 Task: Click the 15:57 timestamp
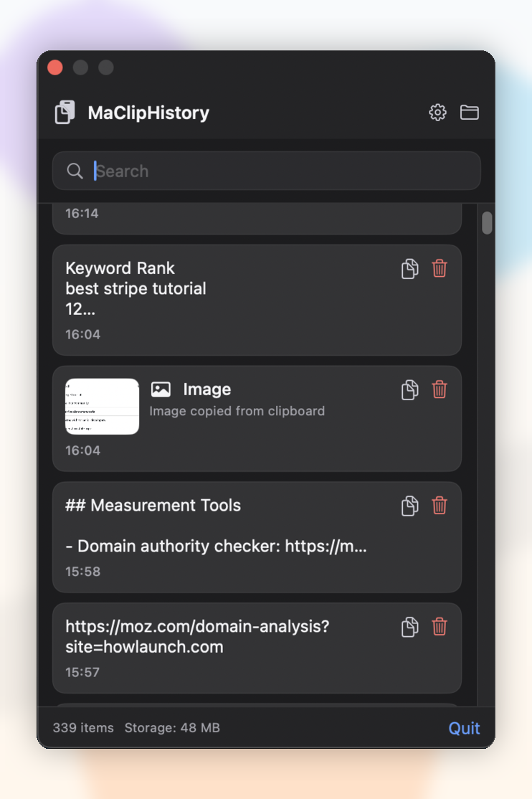tap(82, 673)
